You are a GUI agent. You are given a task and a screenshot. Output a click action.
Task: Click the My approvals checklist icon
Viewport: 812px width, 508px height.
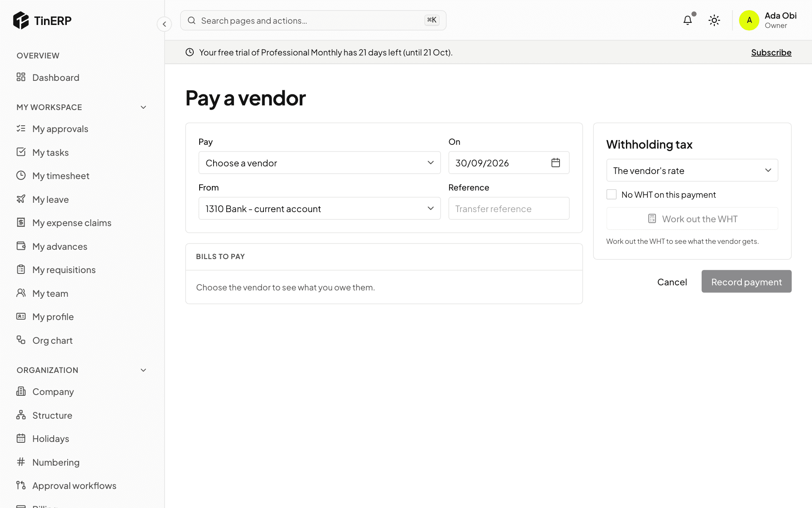tap(21, 128)
